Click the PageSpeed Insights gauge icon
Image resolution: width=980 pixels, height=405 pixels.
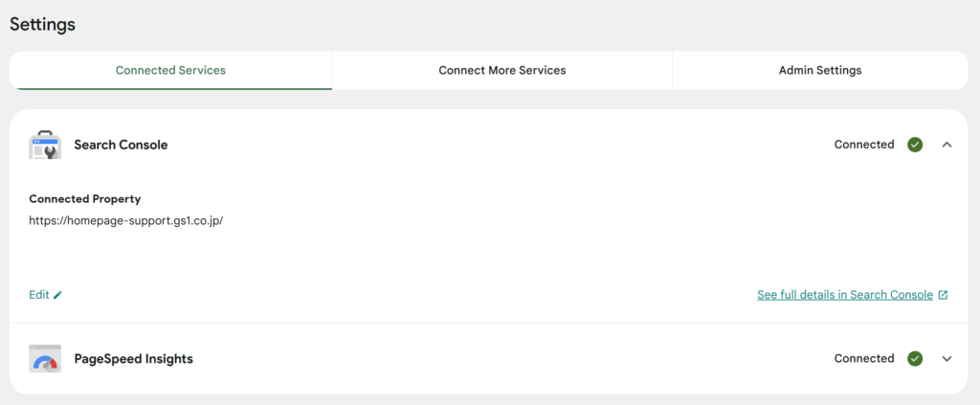45,359
